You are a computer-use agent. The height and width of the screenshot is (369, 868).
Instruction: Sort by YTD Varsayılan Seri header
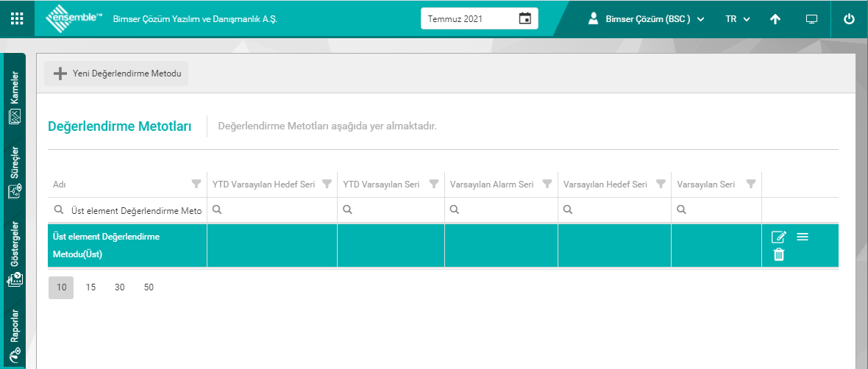[381, 184]
